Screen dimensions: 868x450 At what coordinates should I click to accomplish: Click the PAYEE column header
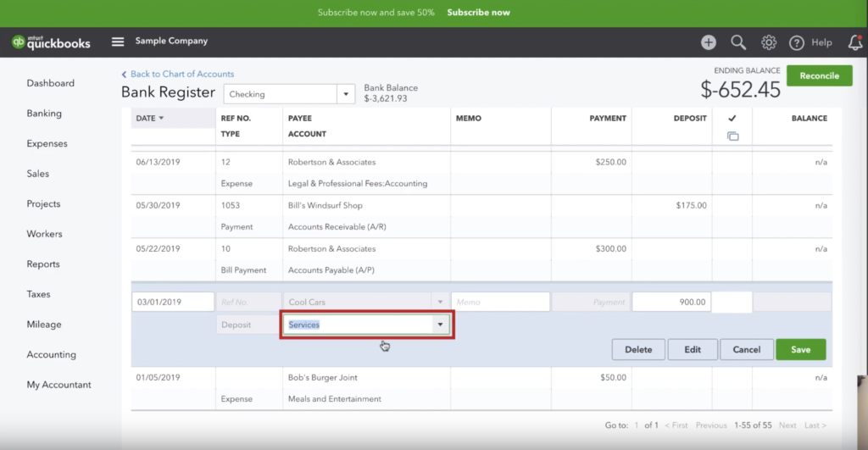tap(299, 118)
